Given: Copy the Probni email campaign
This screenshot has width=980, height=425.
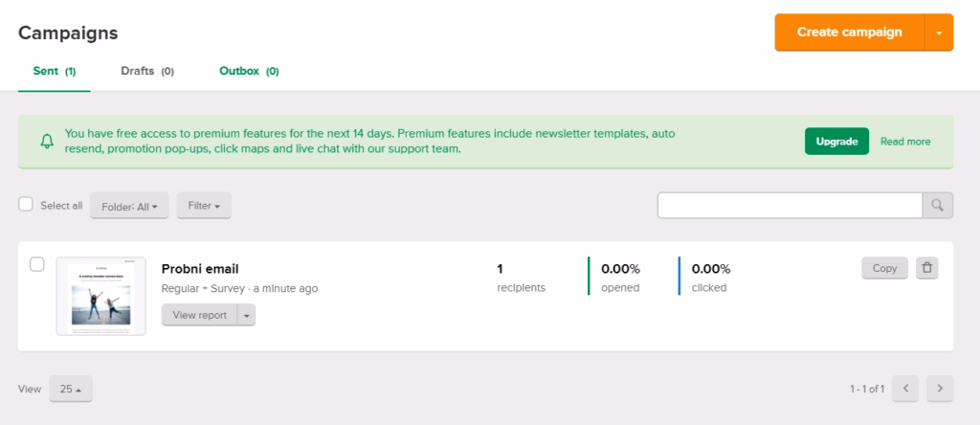Looking at the screenshot, I should [884, 267].
